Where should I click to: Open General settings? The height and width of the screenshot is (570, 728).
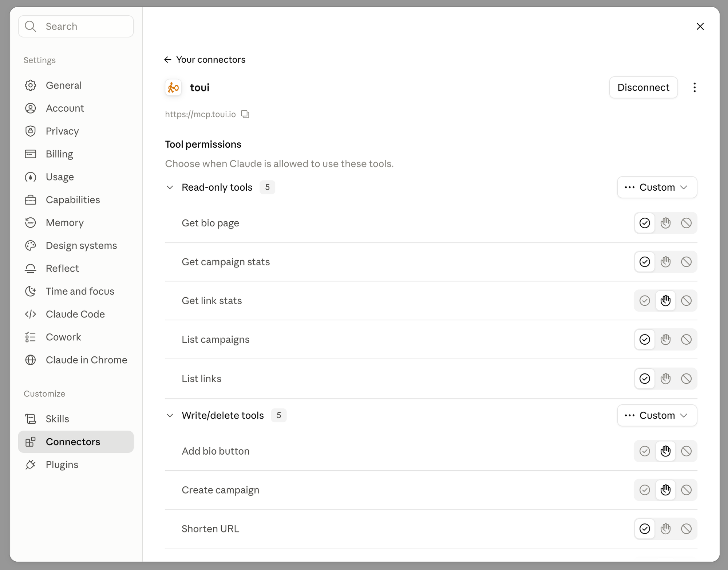pyautogui.click(x=76, y=85)
